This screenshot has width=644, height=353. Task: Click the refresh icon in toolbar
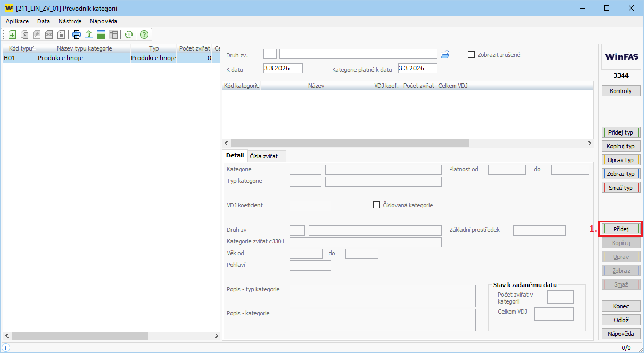tap(128, 35)
